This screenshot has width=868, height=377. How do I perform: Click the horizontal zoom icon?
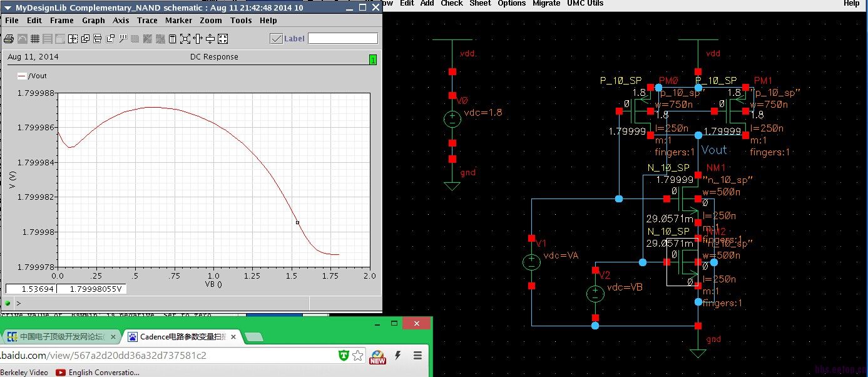pyautogui.click(x=198, y=39)
